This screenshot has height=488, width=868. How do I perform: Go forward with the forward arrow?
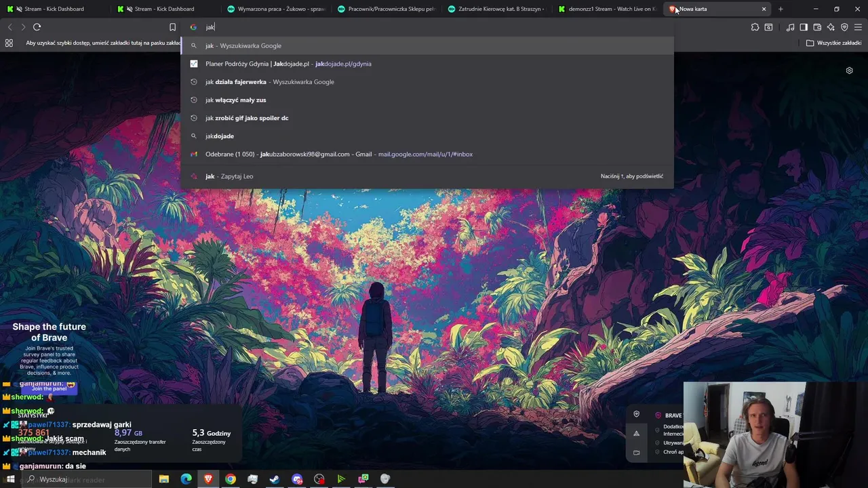tap(23, 27)
